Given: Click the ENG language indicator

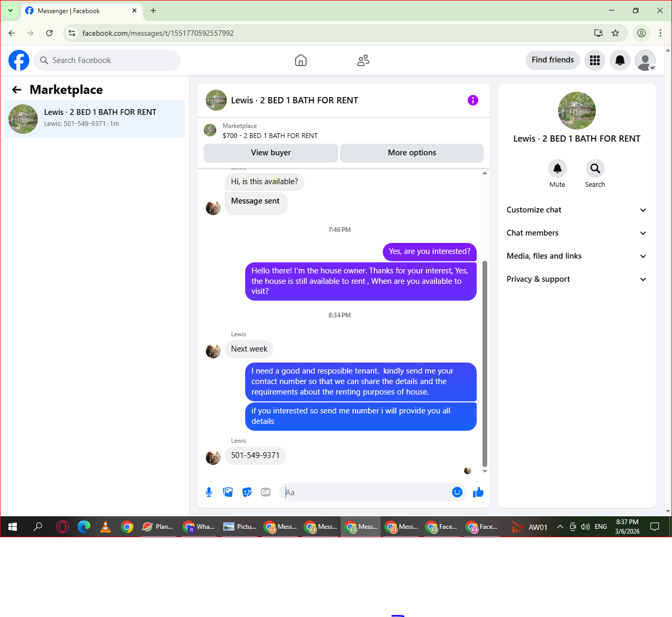Looking at the screenshot, I should coord(601,527).
